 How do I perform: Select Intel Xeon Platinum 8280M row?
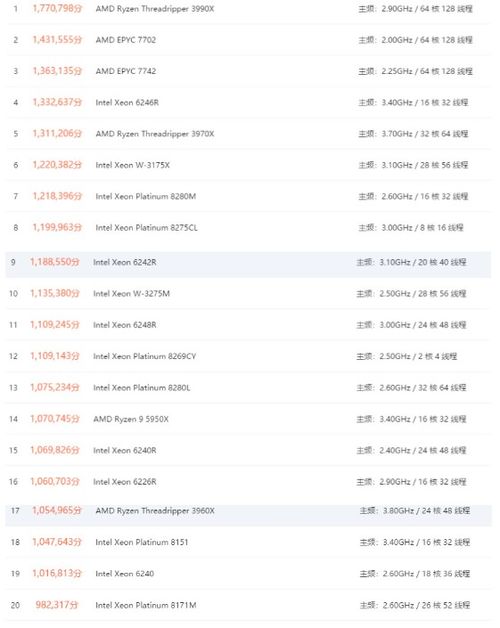248,196
